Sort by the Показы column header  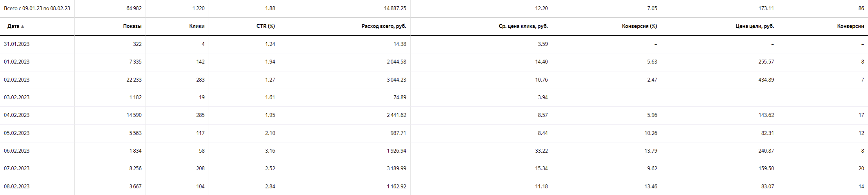pos(132,26)
